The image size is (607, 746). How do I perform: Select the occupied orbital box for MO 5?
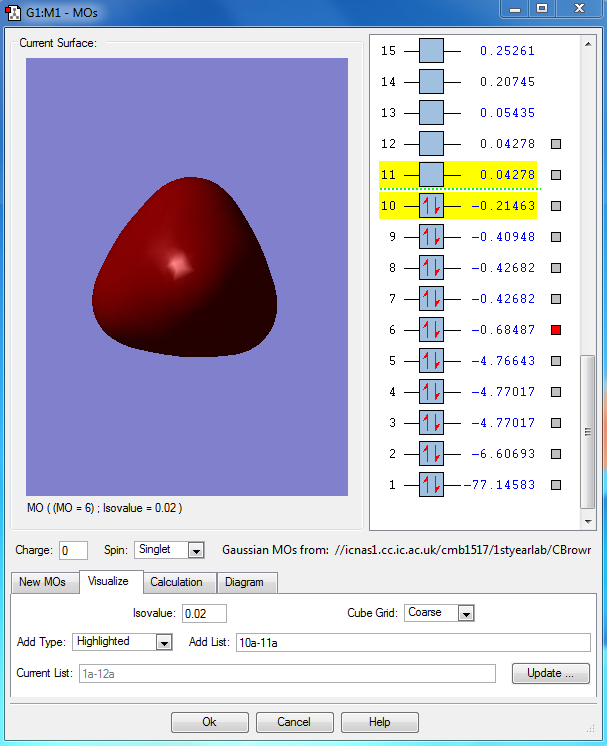coord(431,361)
